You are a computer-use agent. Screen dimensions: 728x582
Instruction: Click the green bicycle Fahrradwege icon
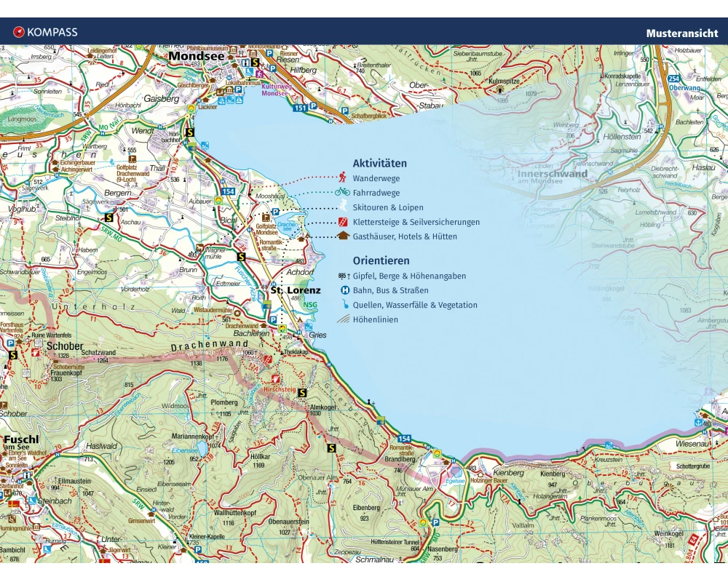click(342, 192)
